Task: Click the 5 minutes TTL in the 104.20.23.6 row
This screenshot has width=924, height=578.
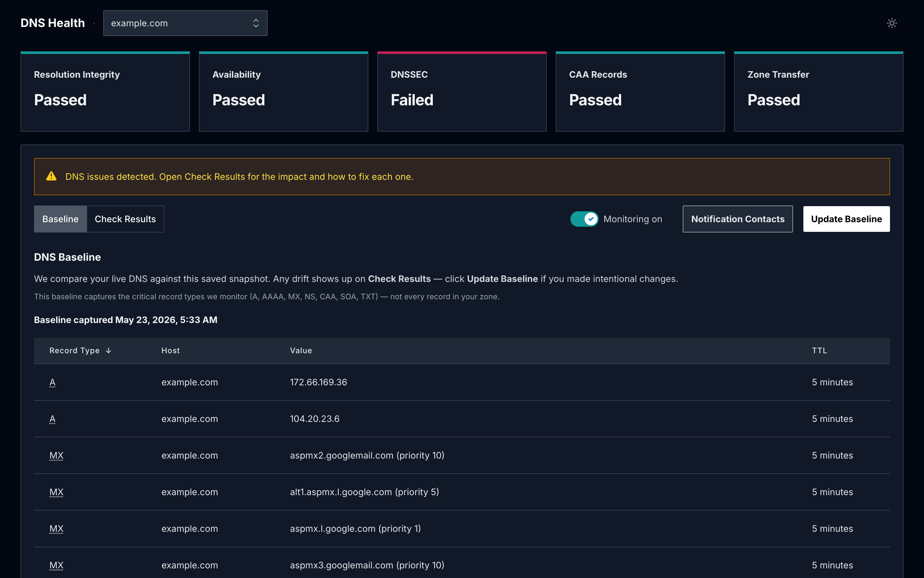Action: click(x=832, y=419)
